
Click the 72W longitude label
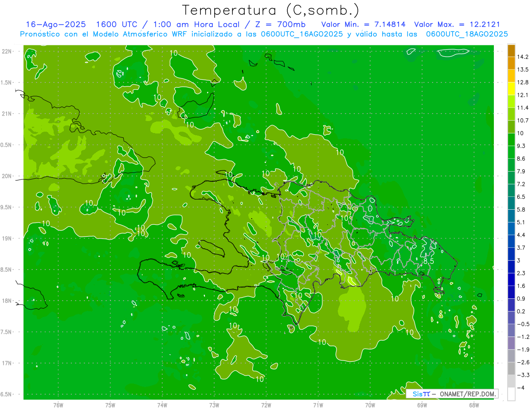point(266,405)
